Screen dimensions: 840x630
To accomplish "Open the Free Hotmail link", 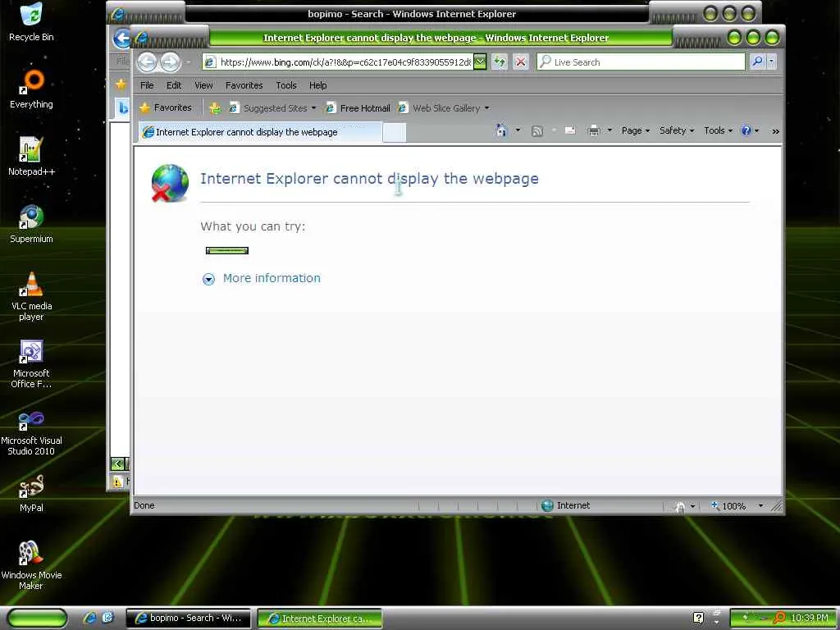I will click(358, 108).
